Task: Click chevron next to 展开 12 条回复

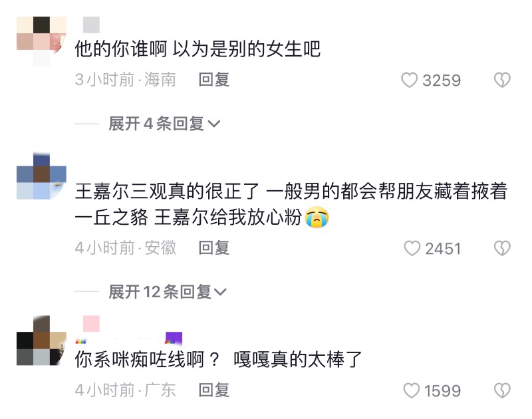Action: click(x=220, y=292)
